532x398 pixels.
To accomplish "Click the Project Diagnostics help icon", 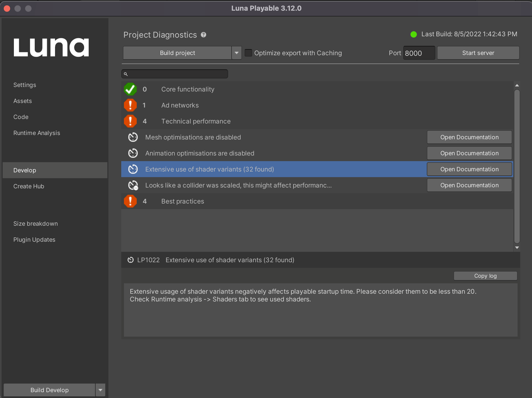I will click(x=204, y=35).
